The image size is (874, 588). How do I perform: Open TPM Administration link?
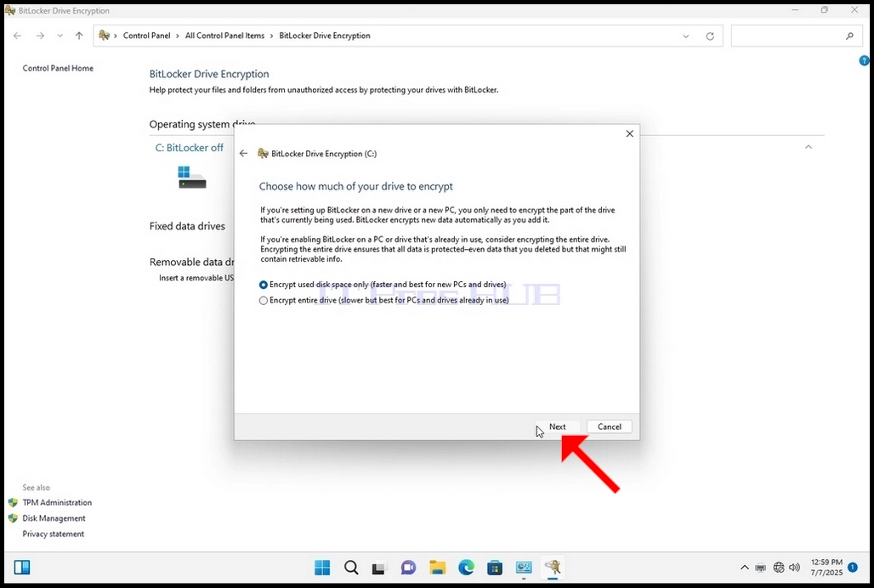[57, 502]
